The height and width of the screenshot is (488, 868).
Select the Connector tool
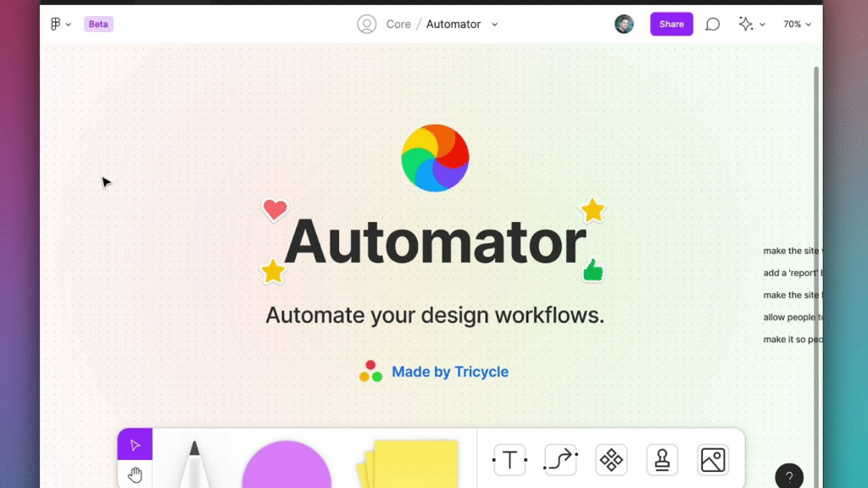click(560, 460)
